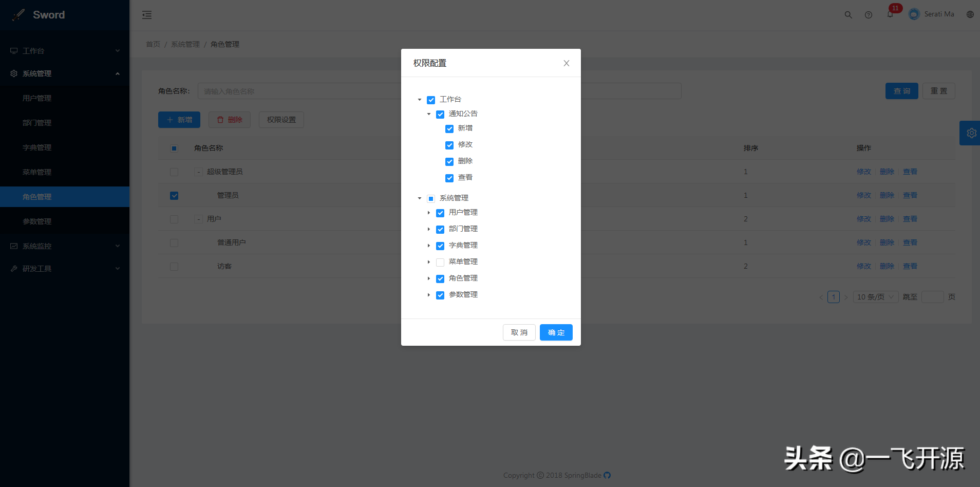Check the 菜单管理 tree checkbox
Screen dimensions: 980x487
click(x=440, y=262)
